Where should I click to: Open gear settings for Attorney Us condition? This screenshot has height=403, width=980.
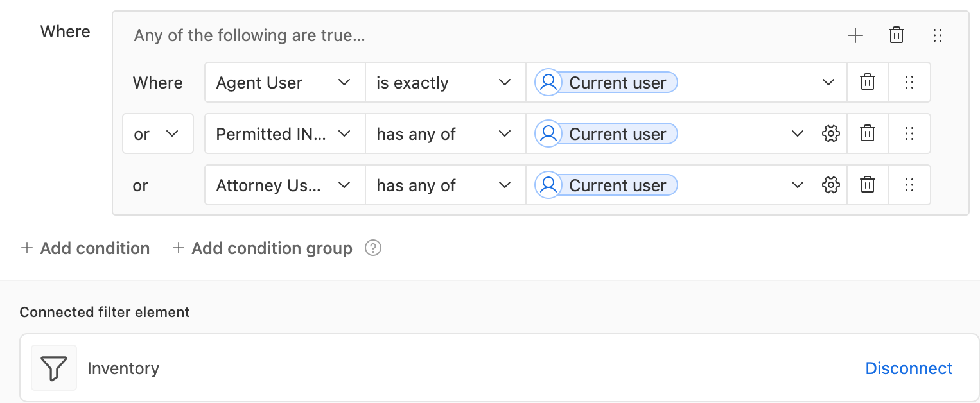click(x=831, y=185)
